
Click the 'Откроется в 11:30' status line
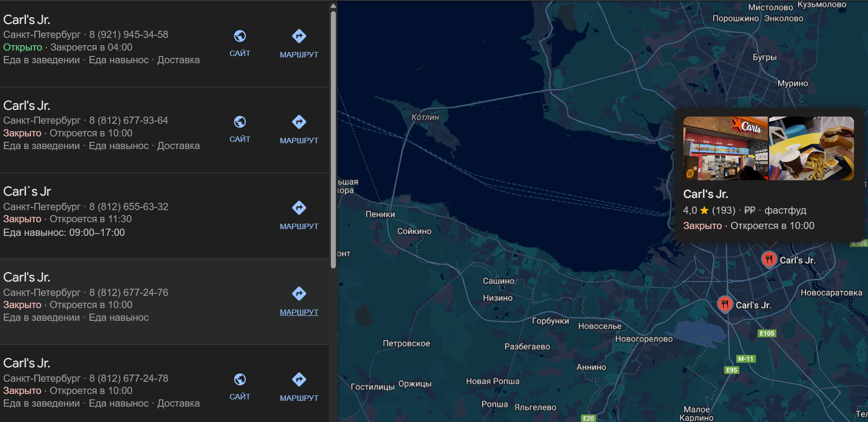coord(91,219)
